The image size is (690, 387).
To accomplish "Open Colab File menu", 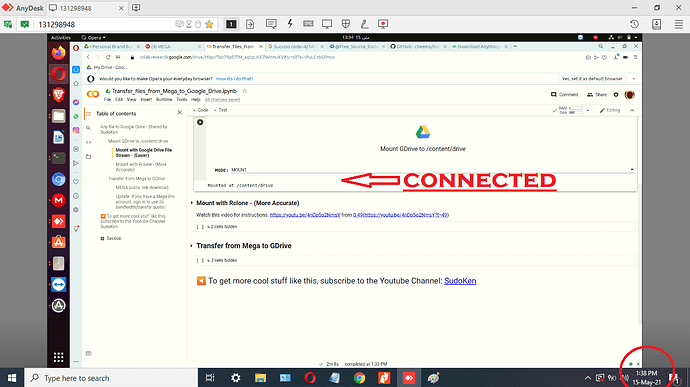I will point(107,100).
